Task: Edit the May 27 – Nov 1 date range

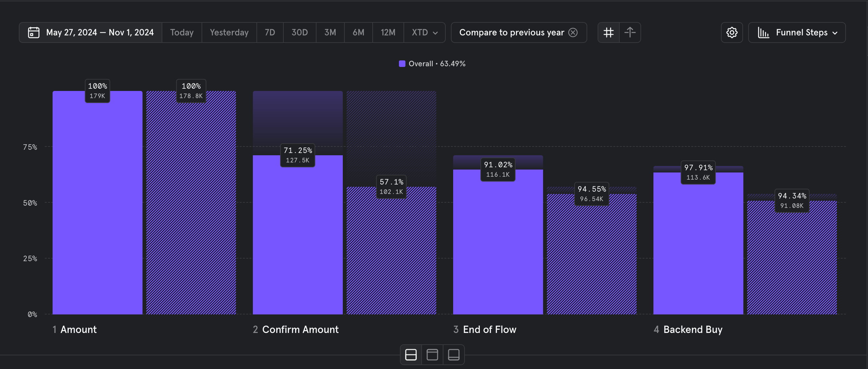Action: click(x=100, y=32)
